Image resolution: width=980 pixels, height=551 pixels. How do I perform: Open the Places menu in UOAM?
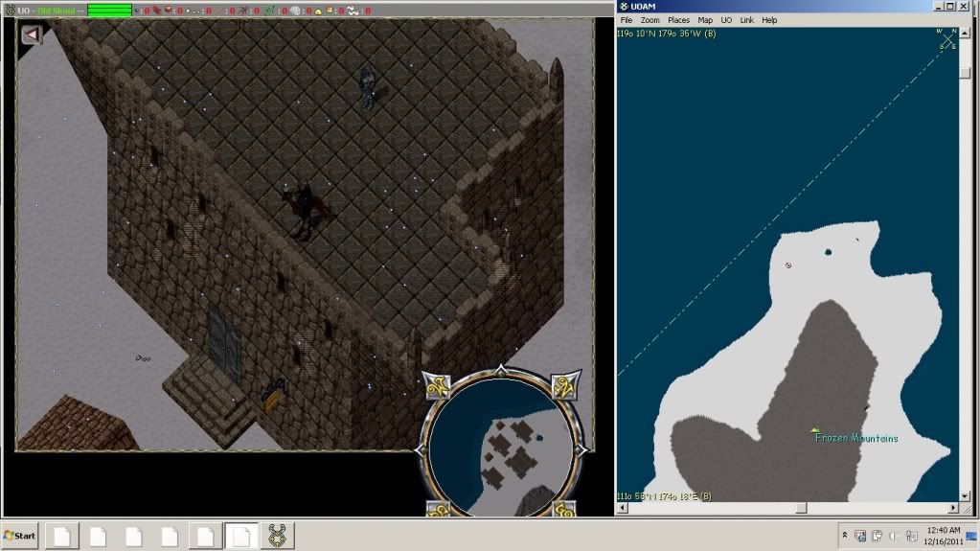(x=679, y=20)
